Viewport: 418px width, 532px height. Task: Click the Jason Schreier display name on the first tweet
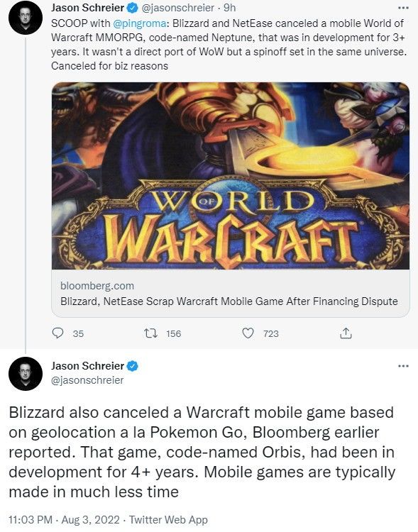pyautogui.click(x=87, y=8)
